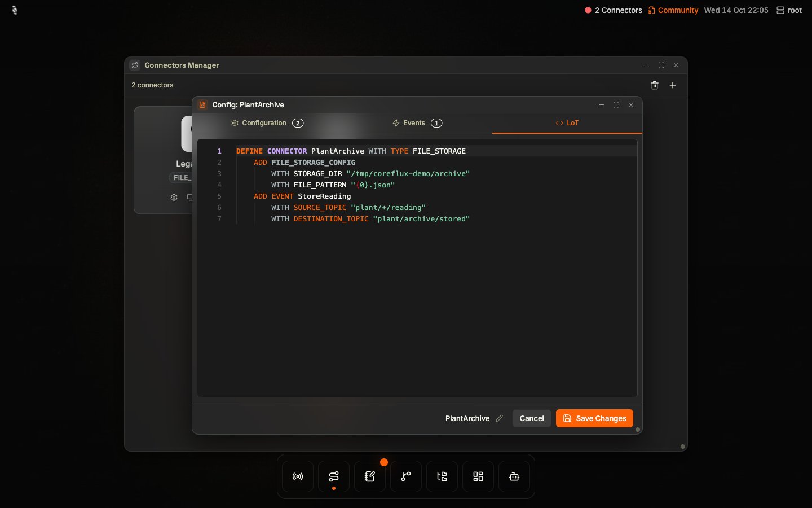Image resolution: width=812 pixels, height=508 pixels.
Task: Click the gear icon on connector card
Action: (174, 197)
